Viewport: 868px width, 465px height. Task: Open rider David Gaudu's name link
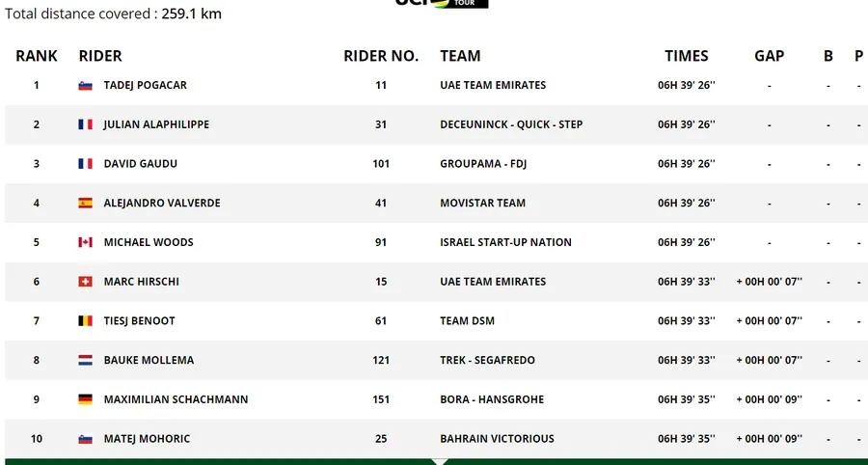(140, 164)
